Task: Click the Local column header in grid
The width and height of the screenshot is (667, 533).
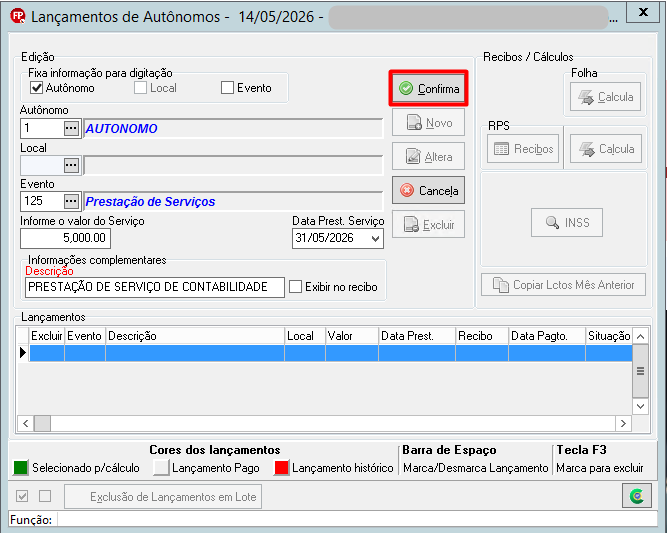Action: click(x=305, y=336)
